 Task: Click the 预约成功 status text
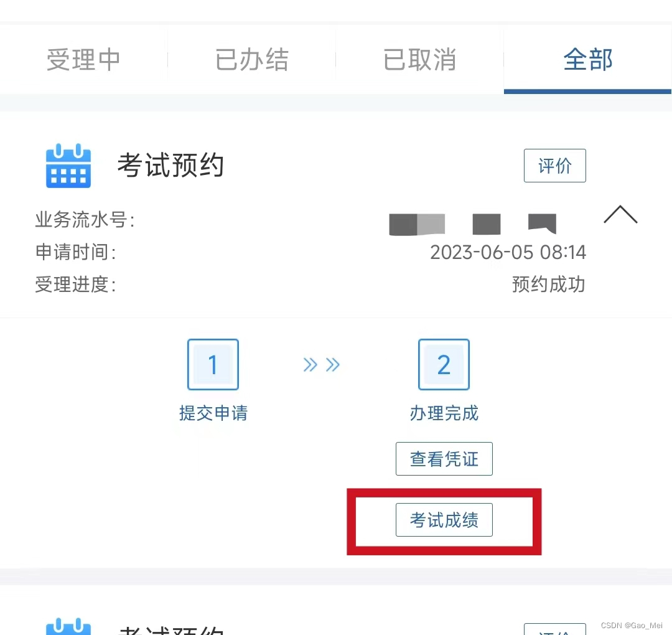(x=549, y=285)
